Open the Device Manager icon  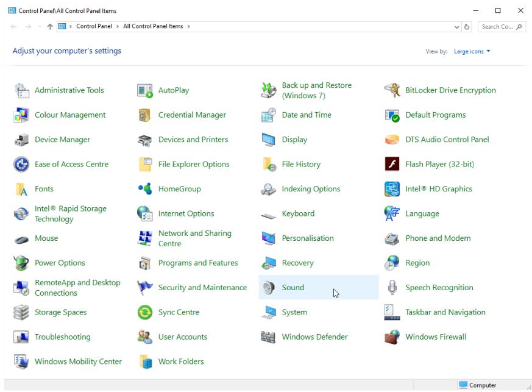point(22,140)
